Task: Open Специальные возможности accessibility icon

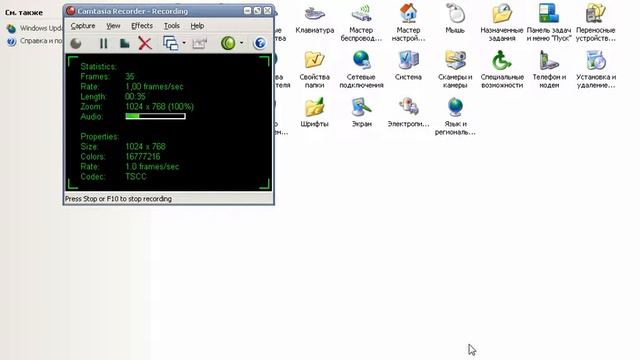Action: (502, 70)
